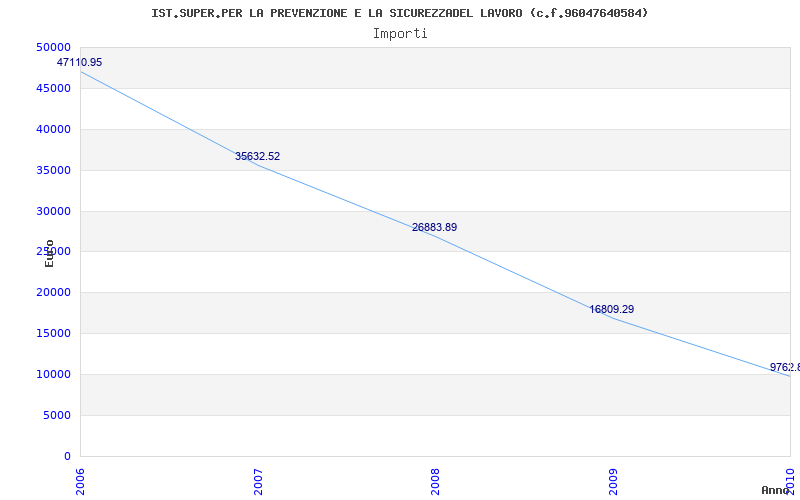Click the y-axis value 0
800x500 pixels.
coord(67,456)
